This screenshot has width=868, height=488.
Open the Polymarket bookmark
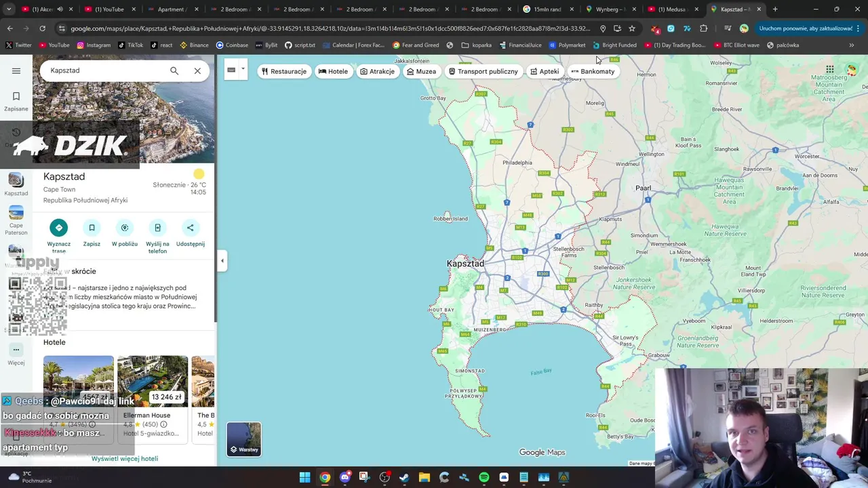[567, 45]
